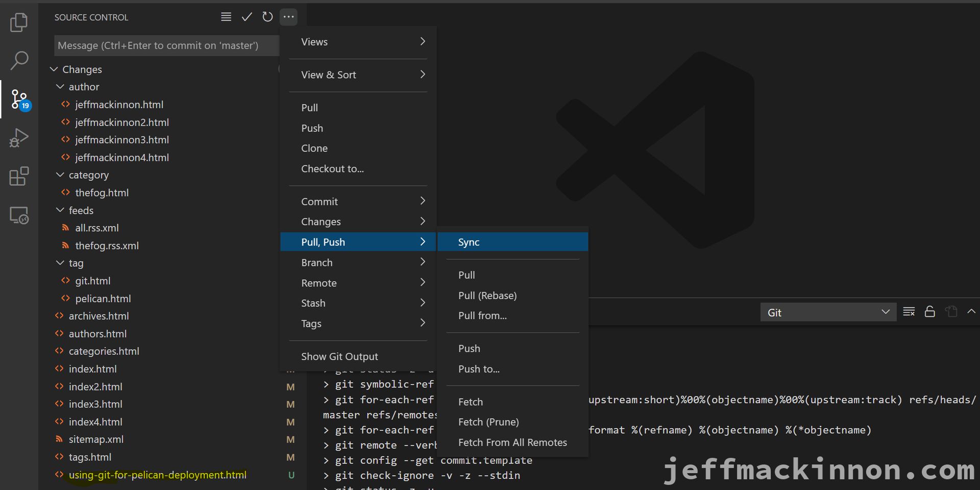980x490 pixels.
Task: Collapse the feeds folder
Action: pyautogui.click(x=60, y=210)
